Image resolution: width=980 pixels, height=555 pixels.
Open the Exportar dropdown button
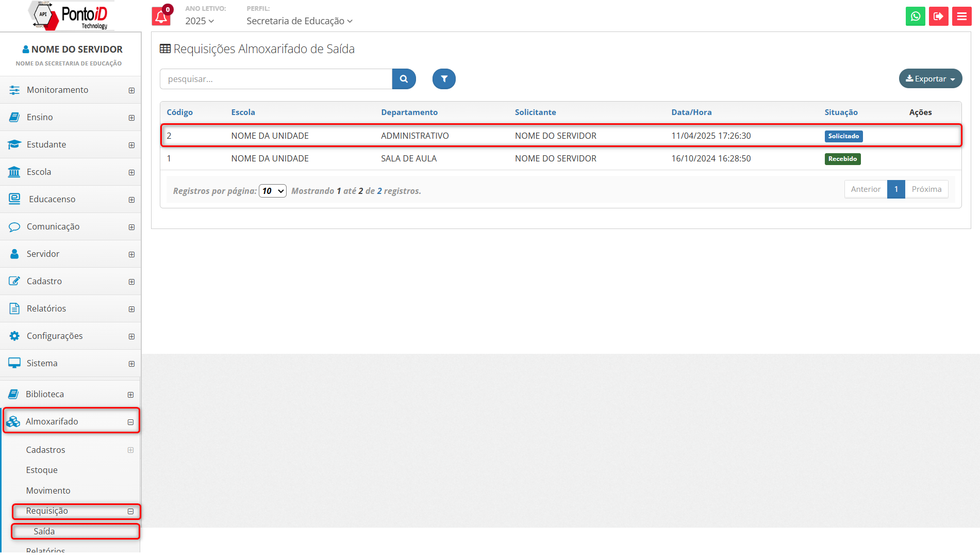click(x=931, y=78)
